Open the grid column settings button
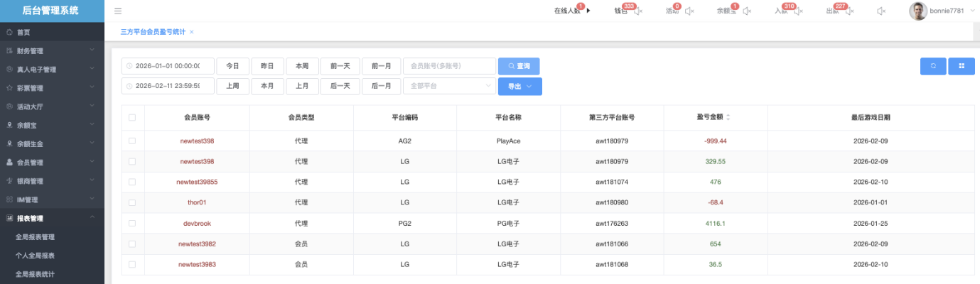Image resolution: width=980 pixels, height=284 pixels. pyautogui.click(x=961, y=66)
